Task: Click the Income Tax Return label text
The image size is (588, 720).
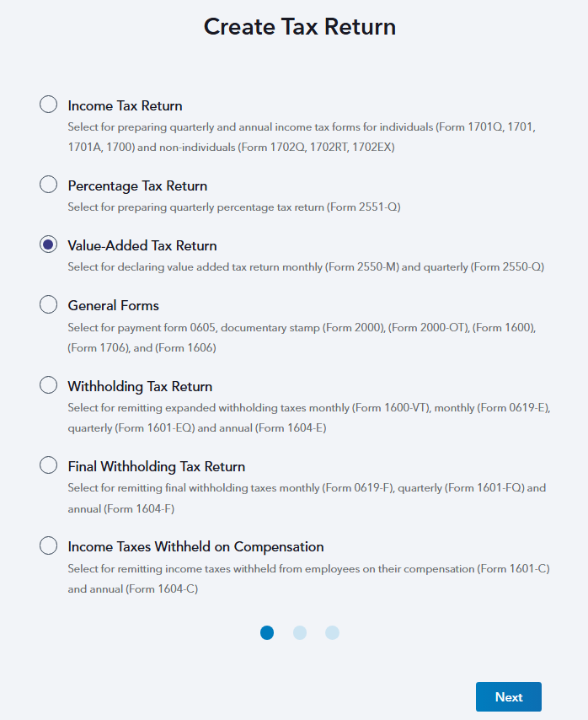Action: coord(126,106)
